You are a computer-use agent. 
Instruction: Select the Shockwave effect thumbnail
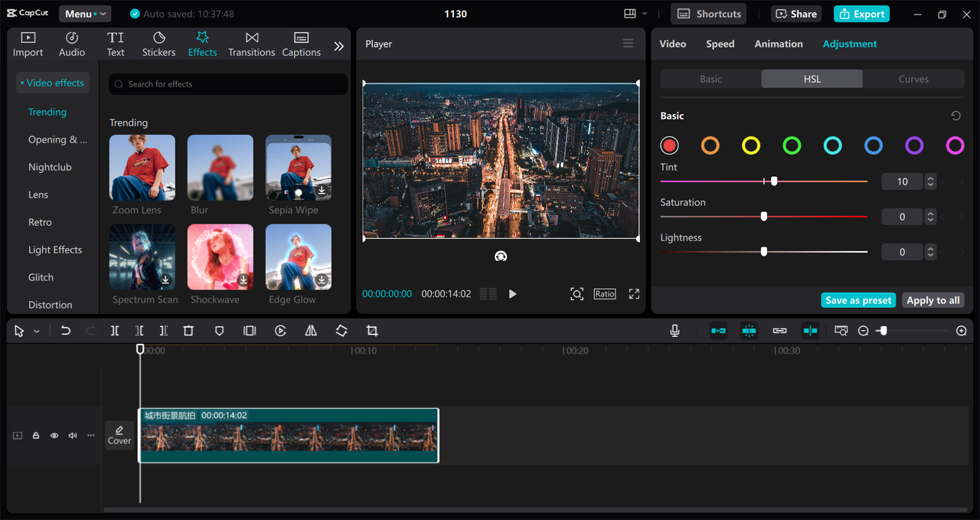coord(220,257)
